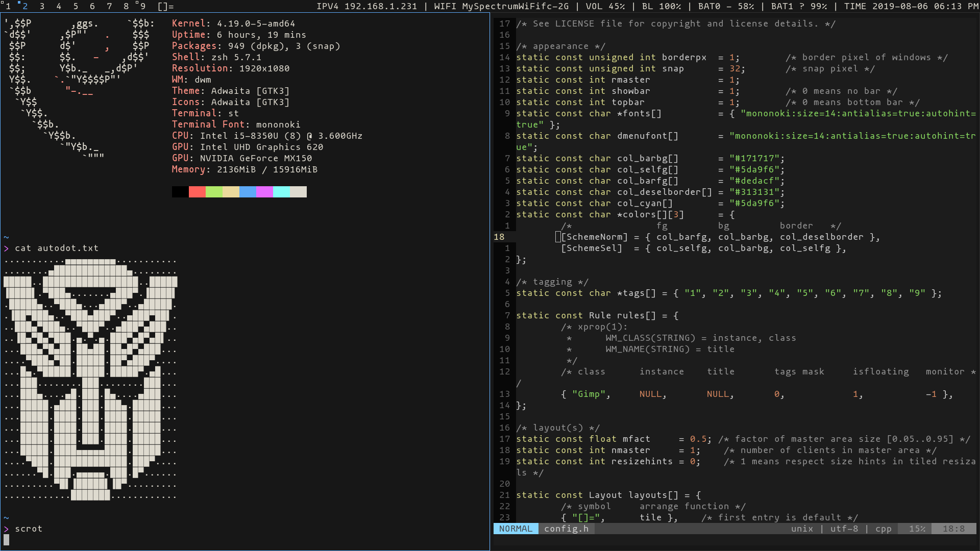Click the magenta color block in neofetch
This screenshot has height=551, width=980.
point(264,192)
